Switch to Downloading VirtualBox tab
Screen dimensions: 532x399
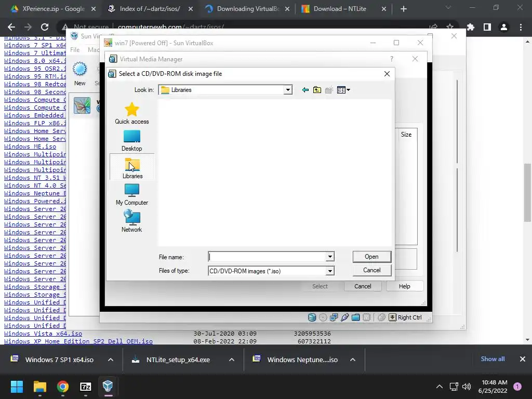(248, 9)
